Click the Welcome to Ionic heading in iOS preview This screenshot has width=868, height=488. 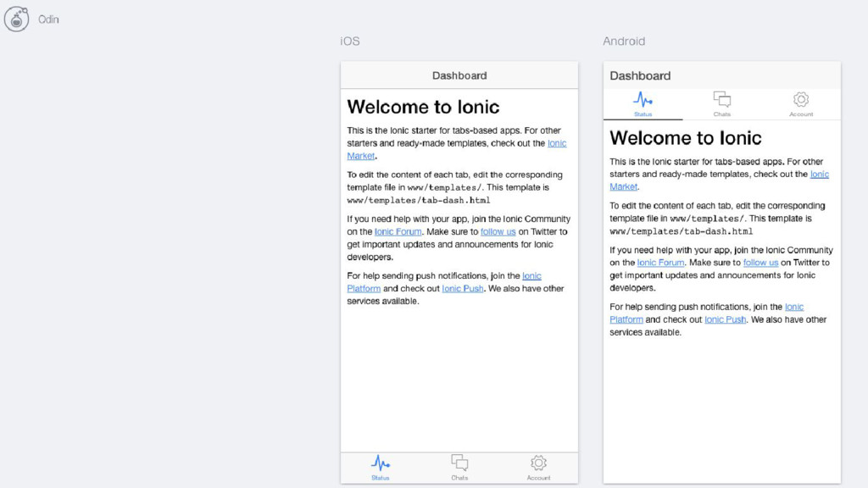tap(423, 107)
